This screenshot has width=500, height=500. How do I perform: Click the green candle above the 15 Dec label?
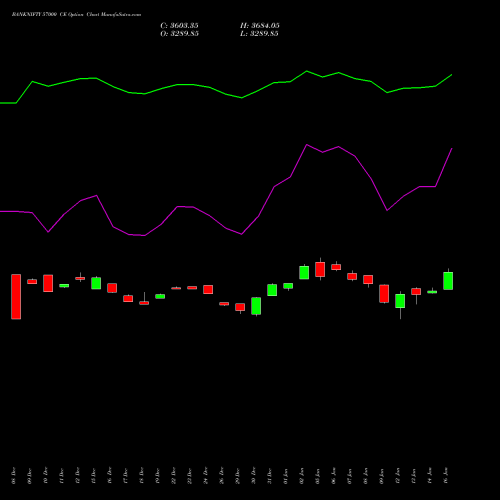[x=96, y=283]
